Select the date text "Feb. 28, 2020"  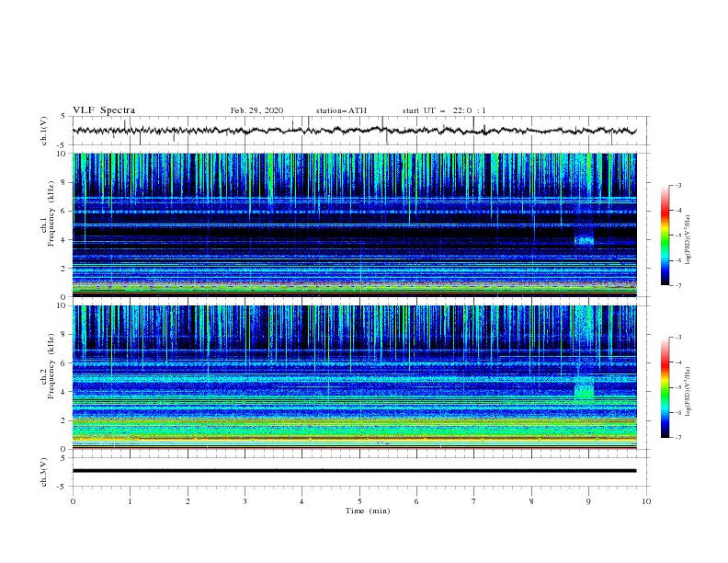(256, 110)
